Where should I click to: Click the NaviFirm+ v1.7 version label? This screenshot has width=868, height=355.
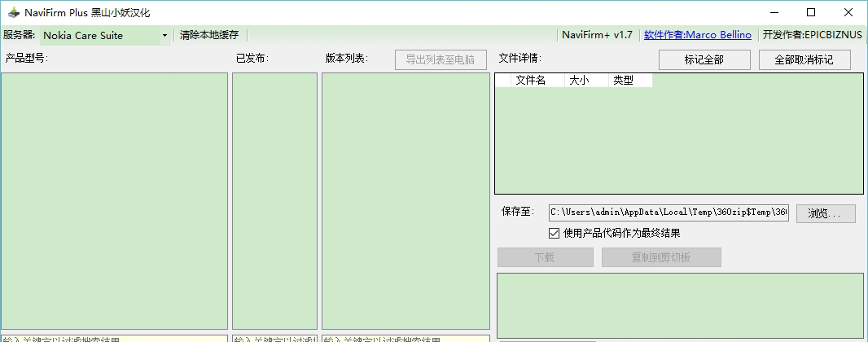pos(597,35)
